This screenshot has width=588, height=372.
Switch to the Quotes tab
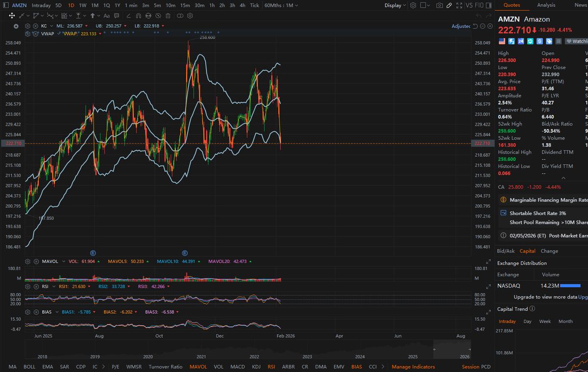[x=512, y=5]
